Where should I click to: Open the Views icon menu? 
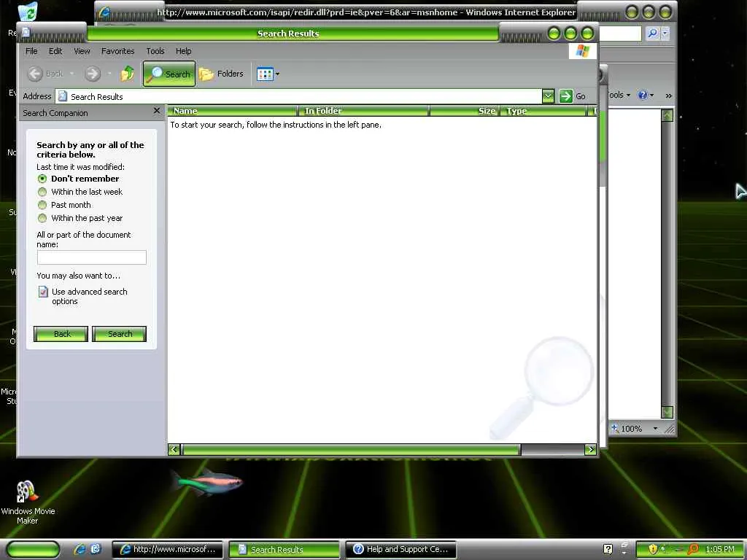265,74
